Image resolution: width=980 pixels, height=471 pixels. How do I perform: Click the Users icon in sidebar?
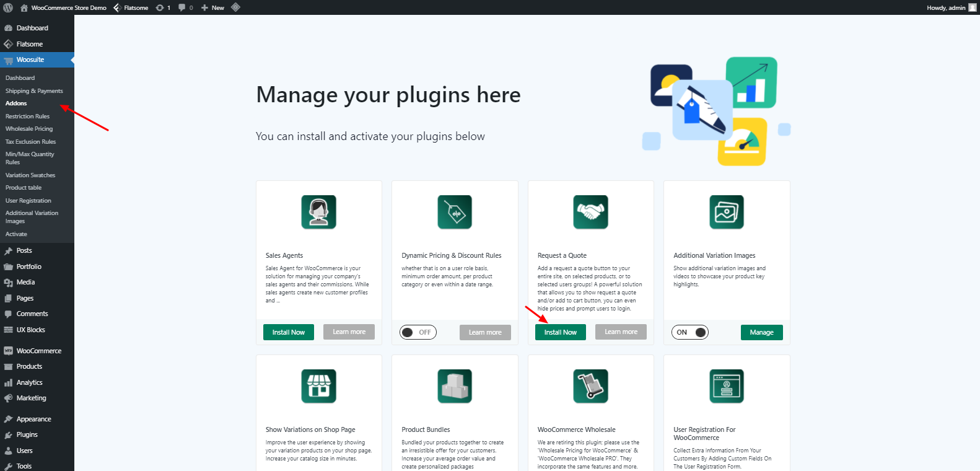pos(8,451)
